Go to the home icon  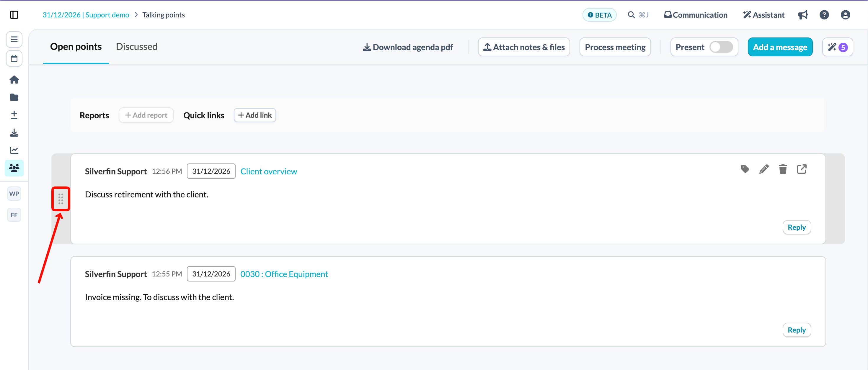[x=14, y=79]
